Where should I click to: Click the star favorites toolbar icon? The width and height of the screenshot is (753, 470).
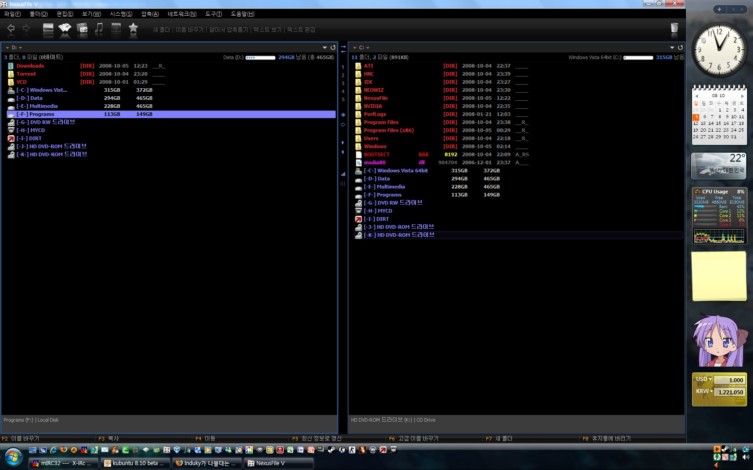tap(133, 29)
